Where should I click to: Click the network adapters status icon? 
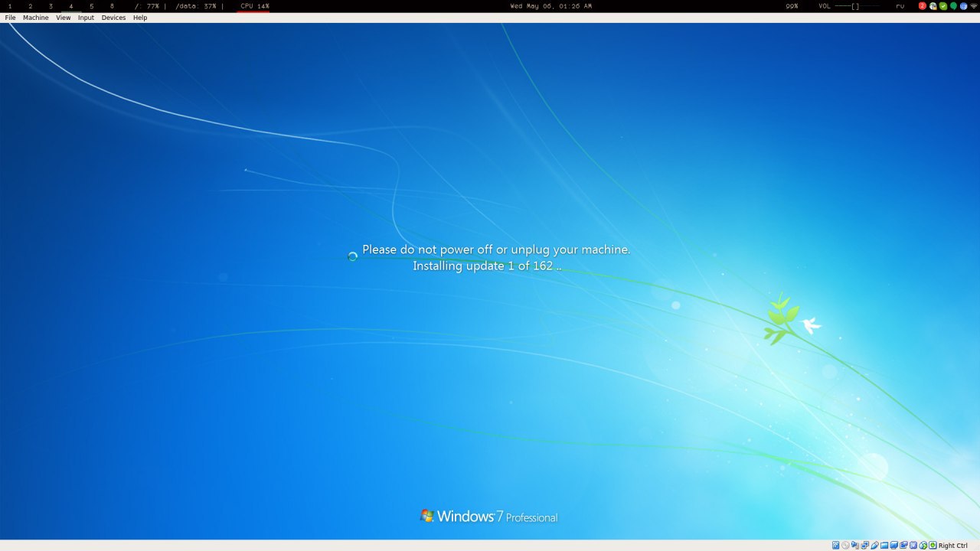coord(865,545)
